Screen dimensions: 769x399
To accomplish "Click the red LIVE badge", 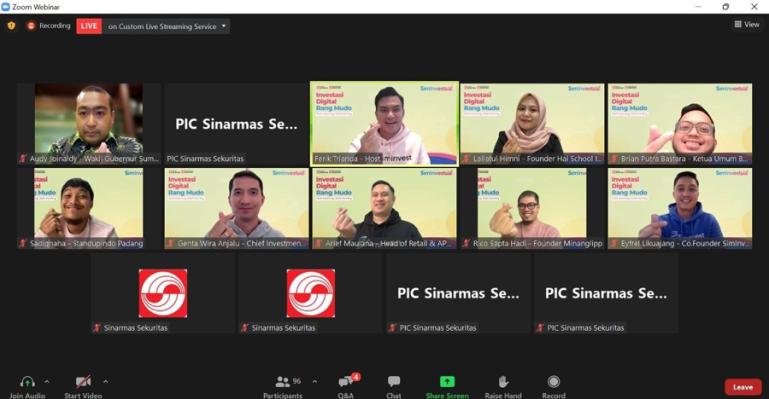I will point(89,26).
